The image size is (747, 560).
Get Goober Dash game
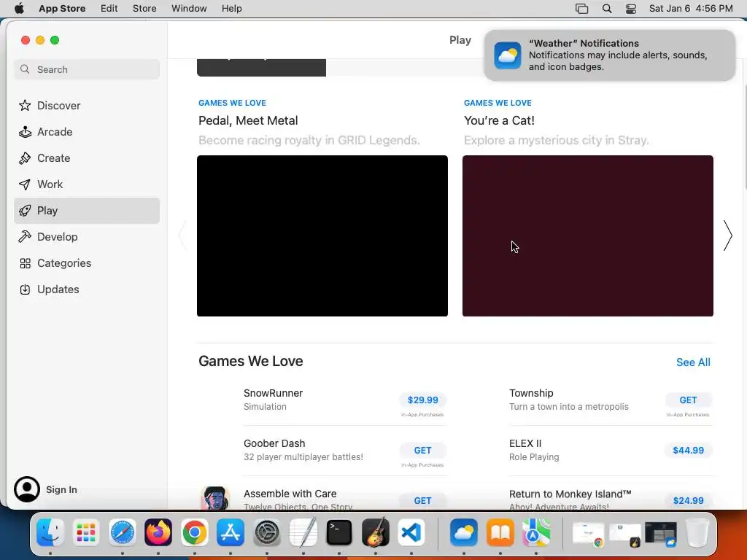(422, 451)
